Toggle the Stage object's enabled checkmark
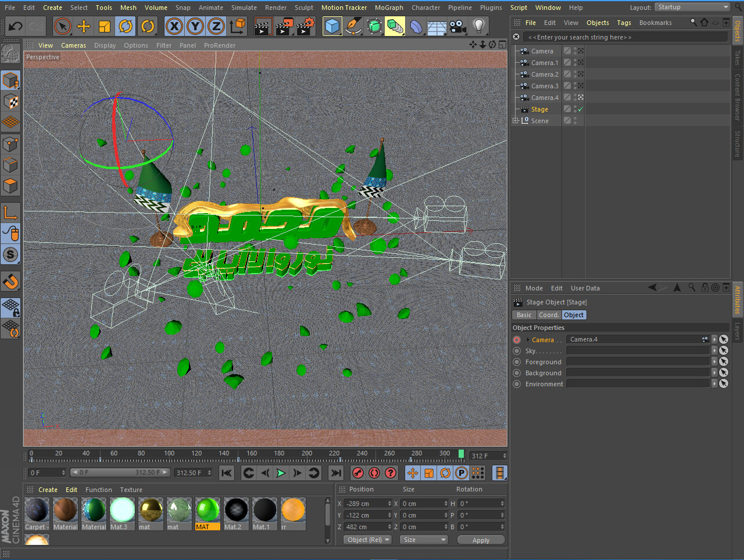 click(581, 109)
